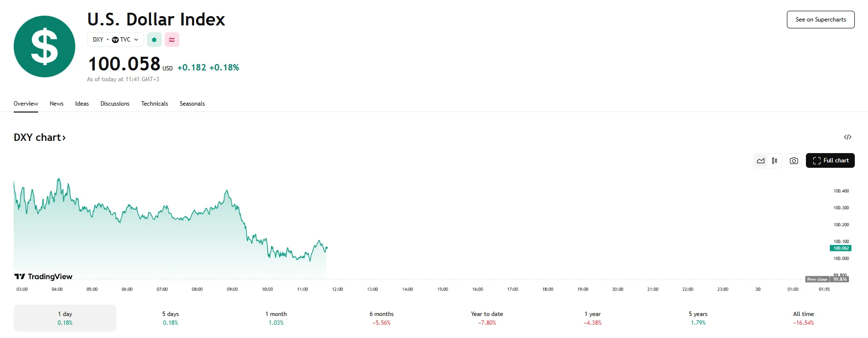Click the TradingView logo on chart

tap(43, 277)
